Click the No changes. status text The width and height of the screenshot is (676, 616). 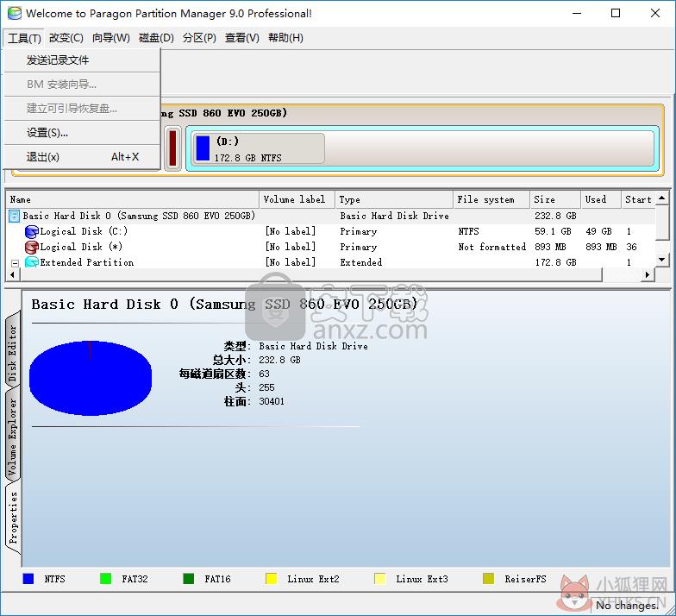[628, 606]
